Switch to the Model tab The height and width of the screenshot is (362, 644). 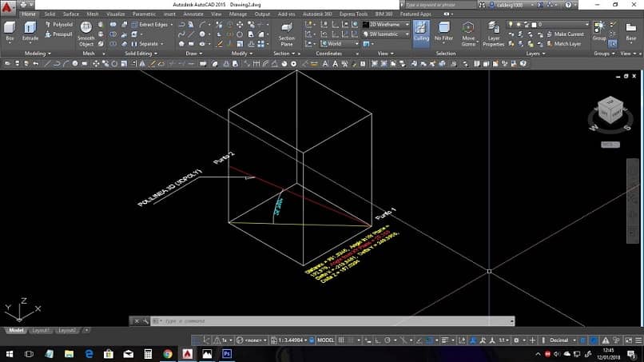(x=16, y=330)
